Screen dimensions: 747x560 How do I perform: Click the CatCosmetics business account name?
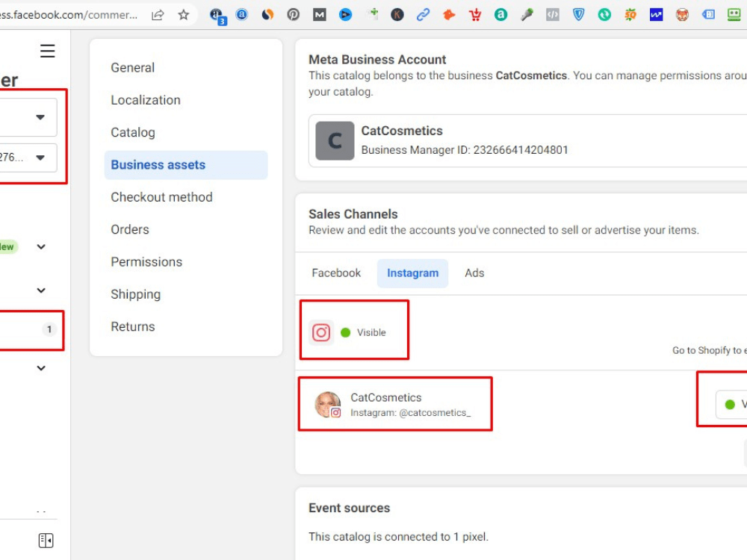click(402, 131)
